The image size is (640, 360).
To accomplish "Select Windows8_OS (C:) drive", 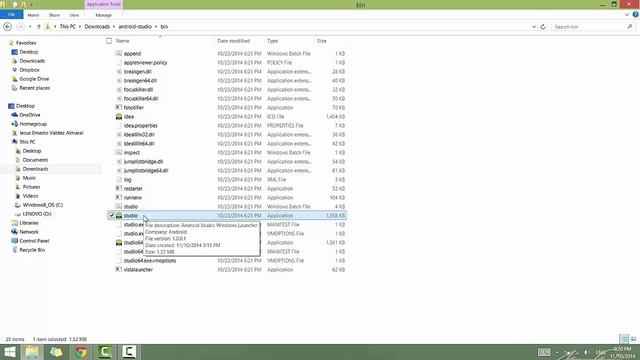I will tap(42, 205).
